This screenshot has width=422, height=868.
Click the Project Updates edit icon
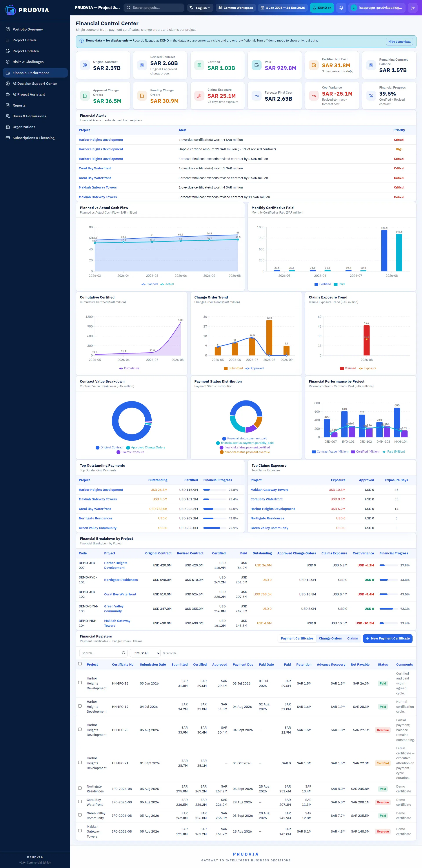click(8, 51)
